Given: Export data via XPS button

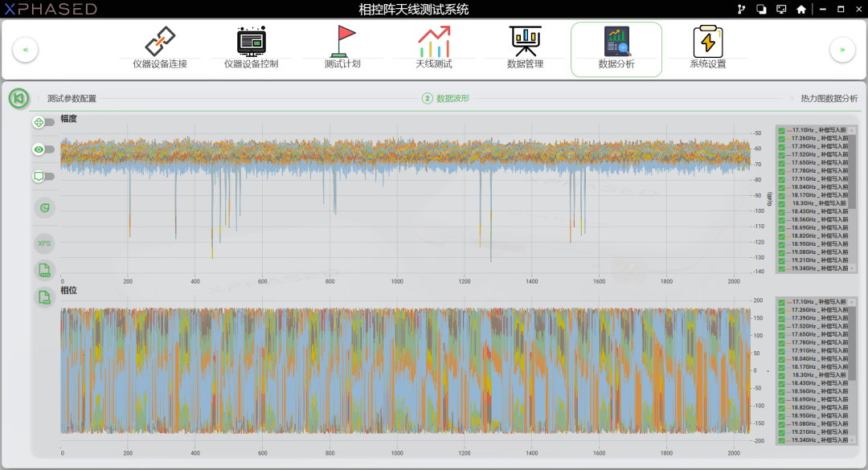Looking at the screenshot, I should 44,243.
